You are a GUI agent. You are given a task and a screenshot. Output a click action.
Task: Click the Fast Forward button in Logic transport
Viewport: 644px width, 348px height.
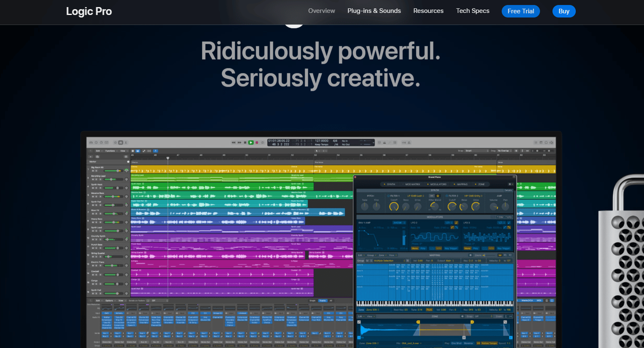240,142
